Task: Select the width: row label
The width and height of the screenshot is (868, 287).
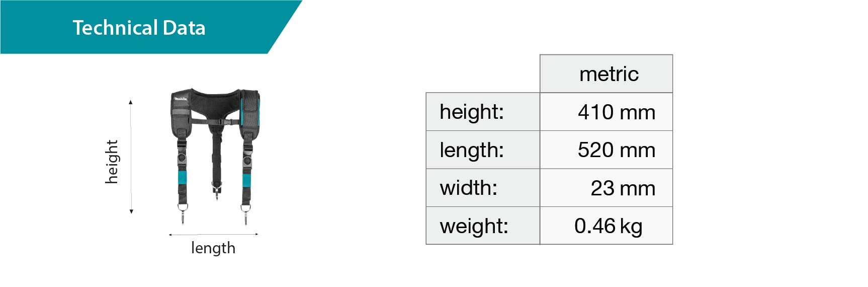Action: [469, 188]
